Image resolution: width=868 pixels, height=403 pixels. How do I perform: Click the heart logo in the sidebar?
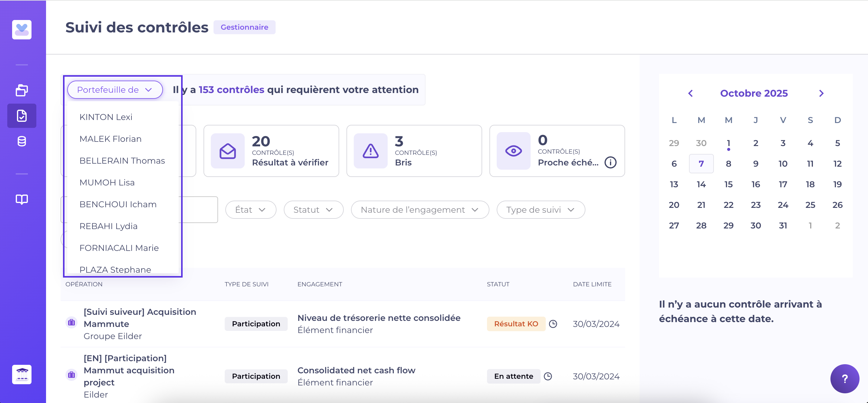22,30
